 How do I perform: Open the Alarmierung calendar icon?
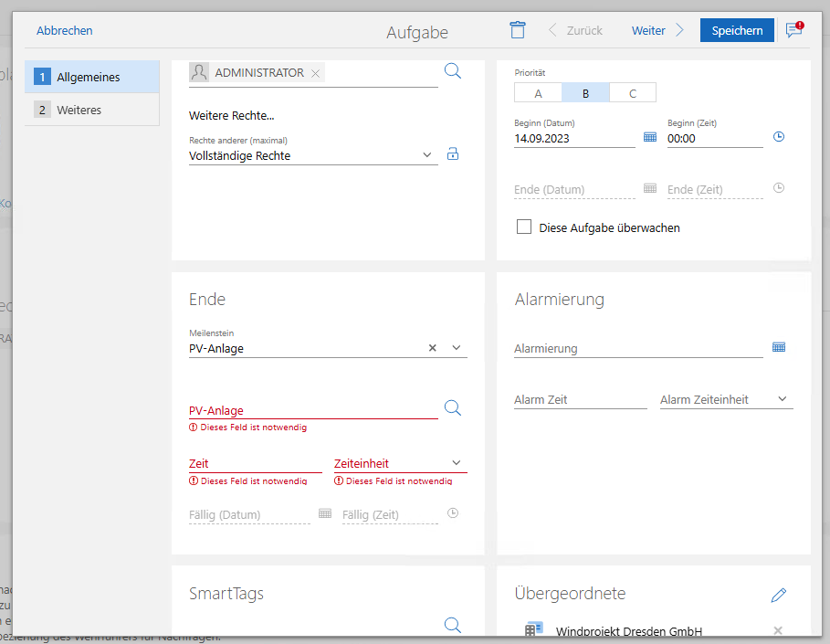tap(779, 347)
